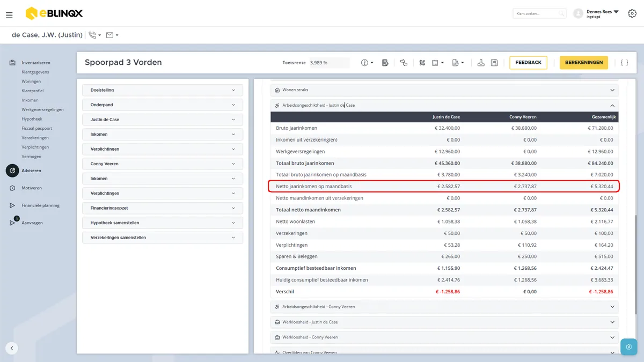Expand the Doelstelling section

point(163,90)
